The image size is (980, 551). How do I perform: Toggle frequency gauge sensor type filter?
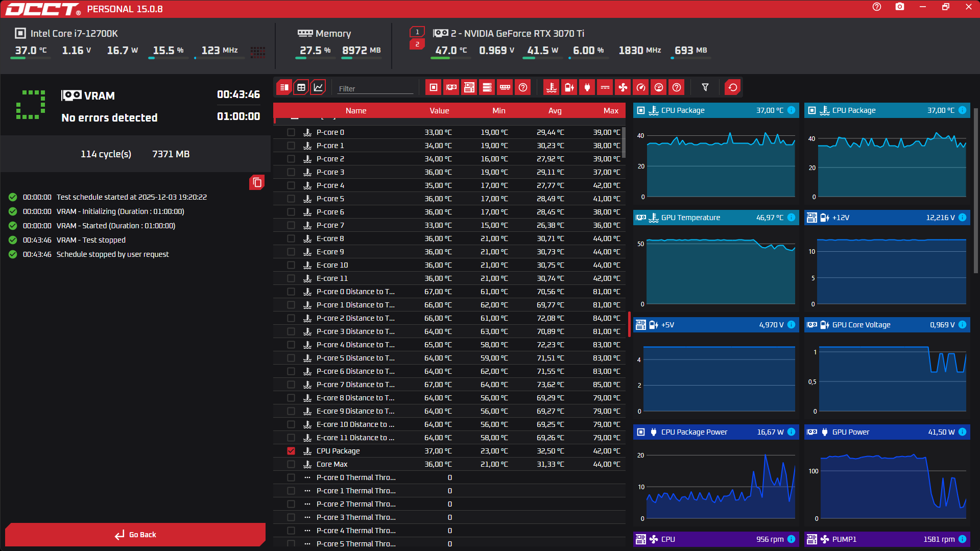click(641, 87)
